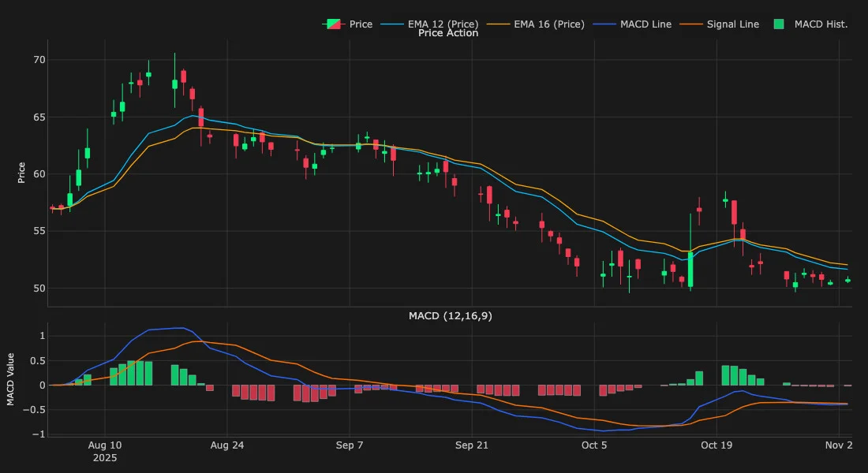Hide the MACD Line trace via legend
This screenshot has width=868, height=473.
[632, 24]
